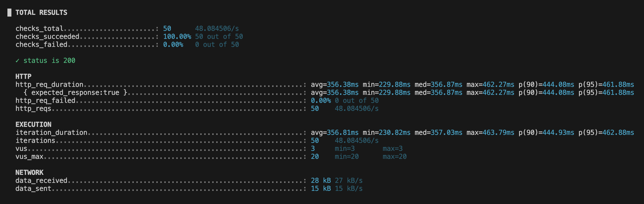644x204 pixels.
Task: Click the green status is 200 checkmark
Action: pyautogui.click(x=17, y=61)
